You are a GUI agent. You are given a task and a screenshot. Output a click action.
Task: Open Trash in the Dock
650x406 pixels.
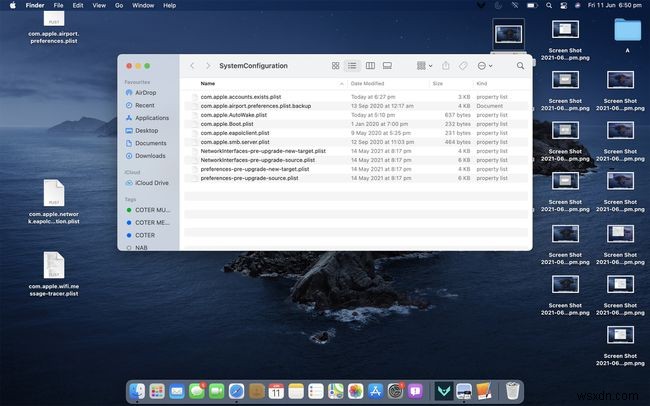point(512,390)
